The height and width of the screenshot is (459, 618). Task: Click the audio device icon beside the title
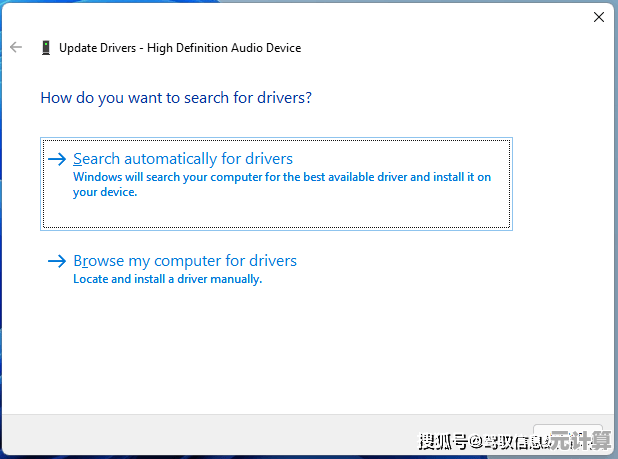coord(46,47)
